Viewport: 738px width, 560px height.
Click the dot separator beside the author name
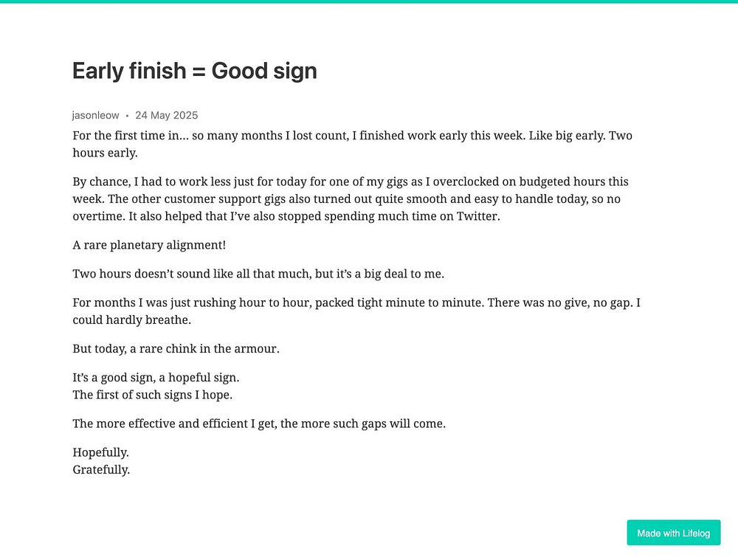point(127,116)
